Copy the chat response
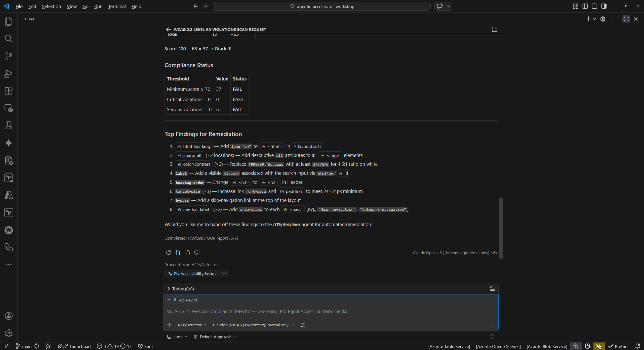This screenshot has width=644, height=350. pyautogui.click(x=178, y=252)
